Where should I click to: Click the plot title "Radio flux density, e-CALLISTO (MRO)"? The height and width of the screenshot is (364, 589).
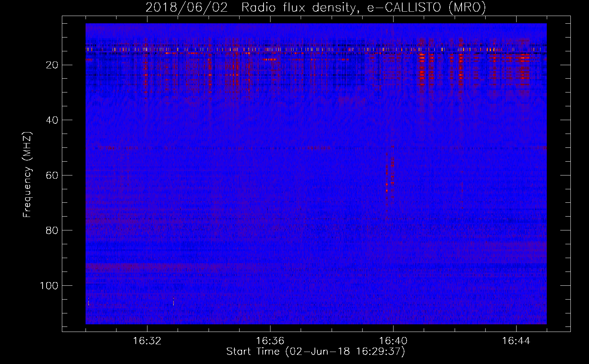coord(363,8)
